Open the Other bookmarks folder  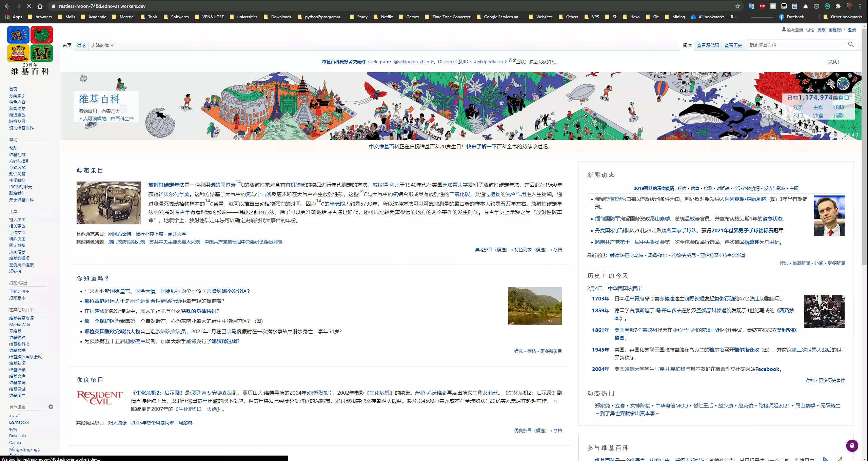point(843,17)
